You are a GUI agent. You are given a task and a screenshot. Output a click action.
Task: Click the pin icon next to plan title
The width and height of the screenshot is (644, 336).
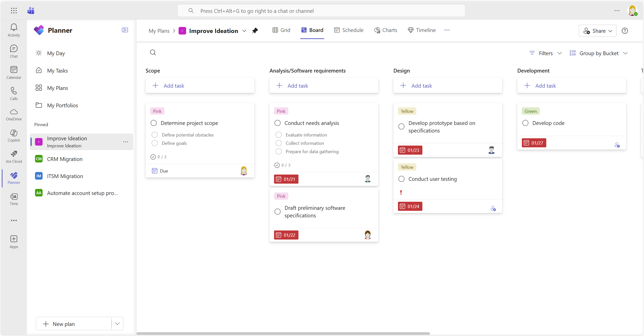tap(255, 31)
